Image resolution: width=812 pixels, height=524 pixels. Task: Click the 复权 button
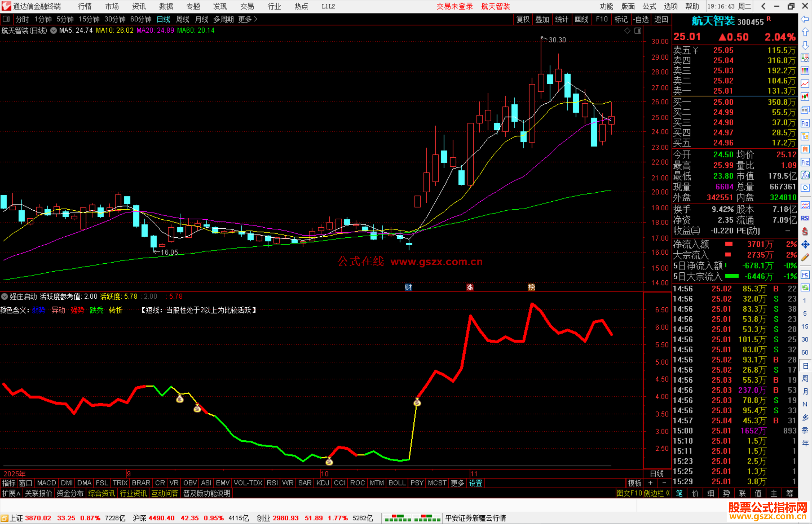(x=523, y=19)
